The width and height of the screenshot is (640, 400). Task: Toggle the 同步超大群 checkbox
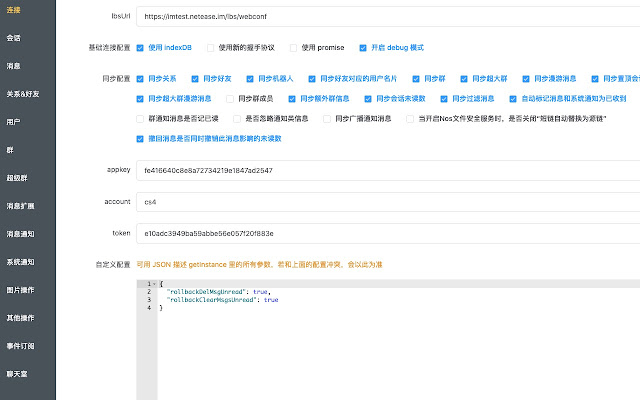464,79
